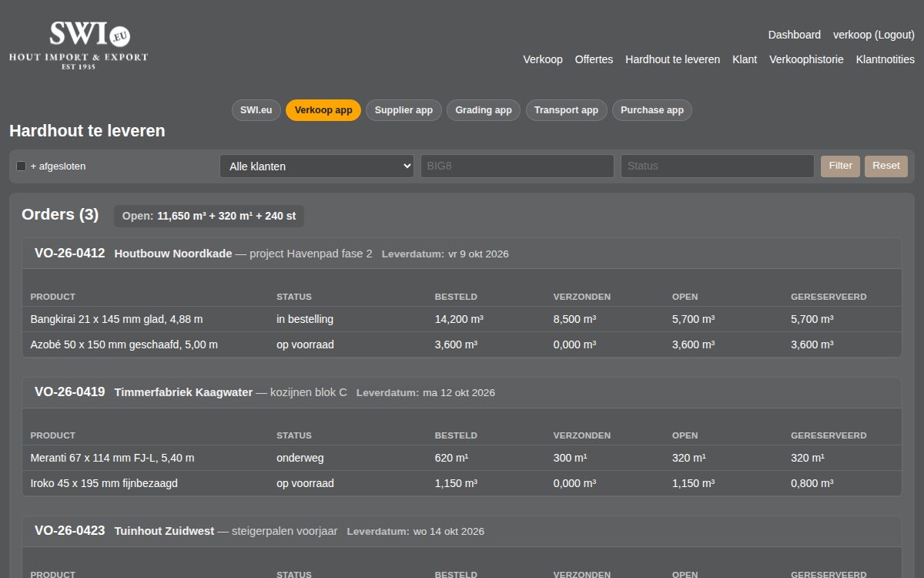Open order VO-26-0412
Screen dimensions: 924x578
pyautogui.click(x=70, y=253)
